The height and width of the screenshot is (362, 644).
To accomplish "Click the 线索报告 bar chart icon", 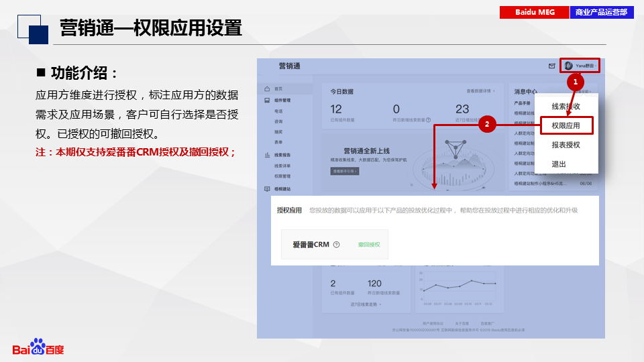I will [267, 155].
